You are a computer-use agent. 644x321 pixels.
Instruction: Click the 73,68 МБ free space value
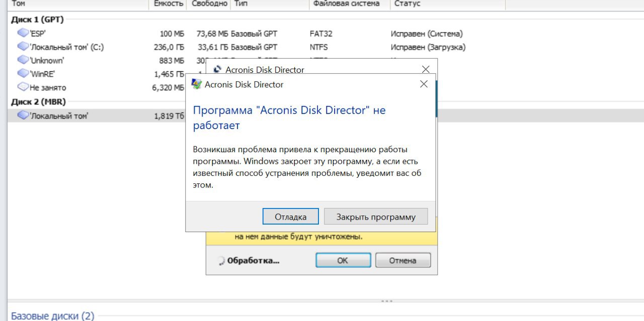(212, 34)
